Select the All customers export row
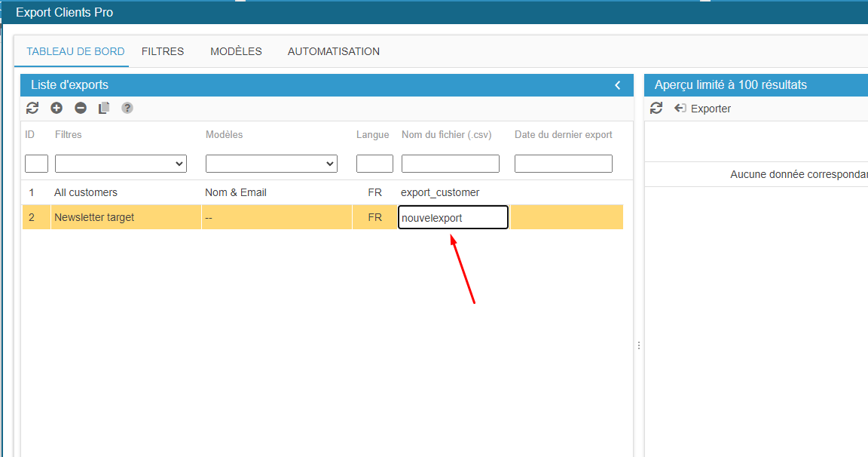868x457 pixels. point(86,192)
